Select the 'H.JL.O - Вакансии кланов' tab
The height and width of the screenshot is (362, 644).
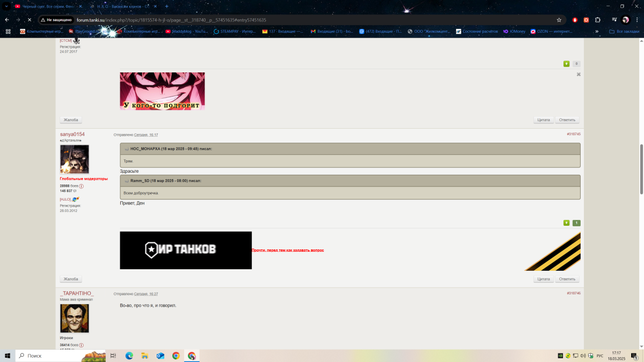point(123,6)
